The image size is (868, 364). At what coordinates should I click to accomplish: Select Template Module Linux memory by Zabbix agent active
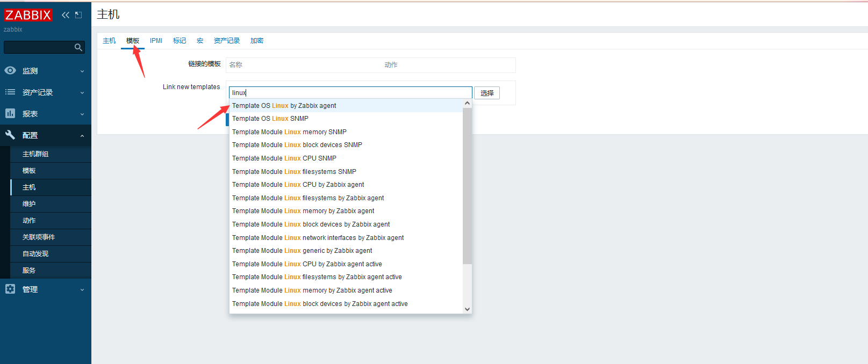coord(346,290)
